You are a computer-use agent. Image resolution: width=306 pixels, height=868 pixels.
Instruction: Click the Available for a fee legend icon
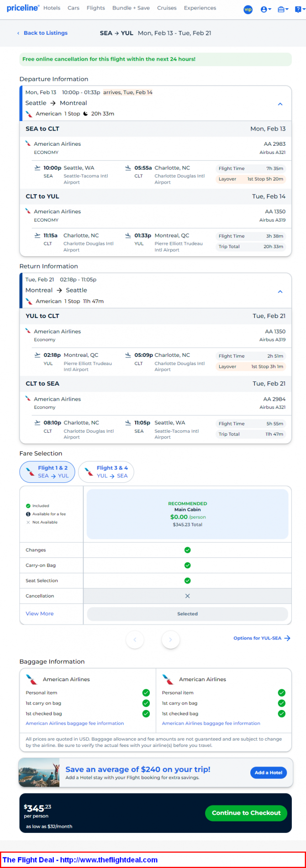pyautogui.click(x=28, y=514)
